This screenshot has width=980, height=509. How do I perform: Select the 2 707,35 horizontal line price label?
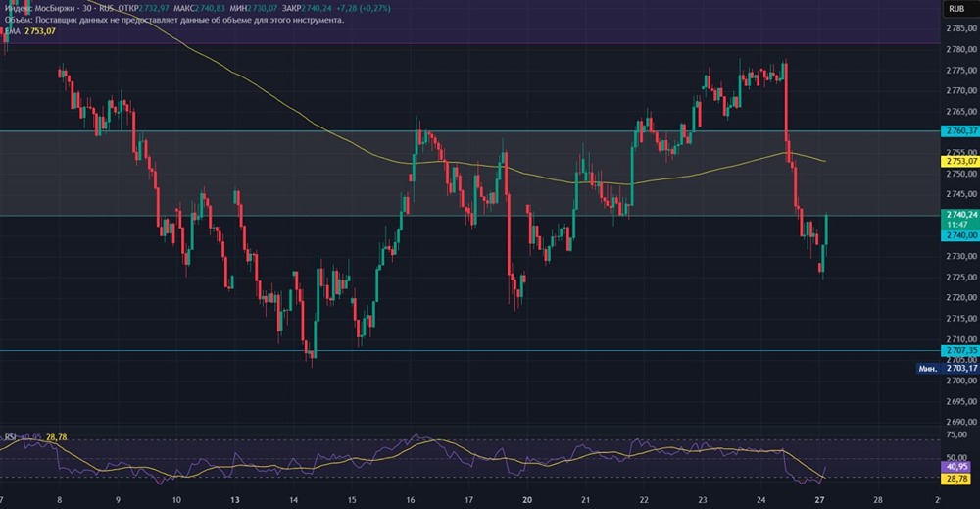coord(960,351)
